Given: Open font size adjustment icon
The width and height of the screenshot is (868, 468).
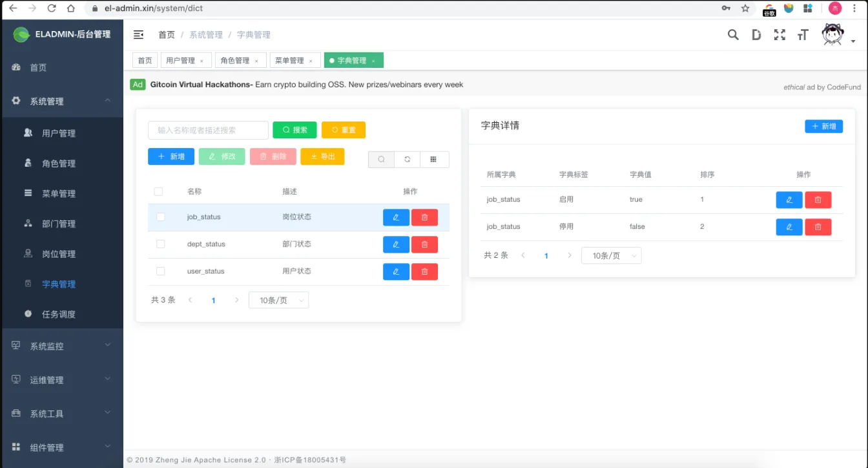Looking at the screenshot, I should (x=803, y=35).
